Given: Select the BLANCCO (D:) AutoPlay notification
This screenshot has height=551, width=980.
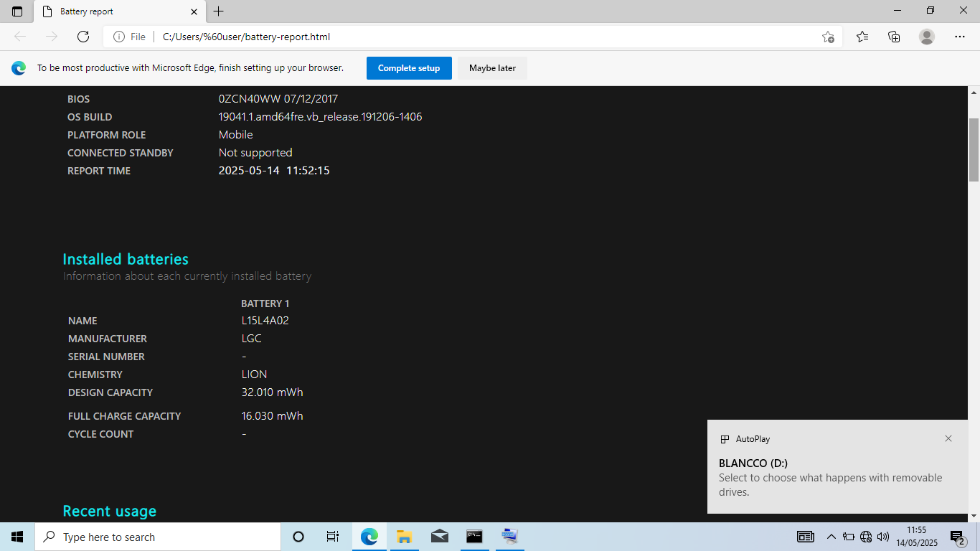Looking at the screenshot, I should click(x=837, y=467).
